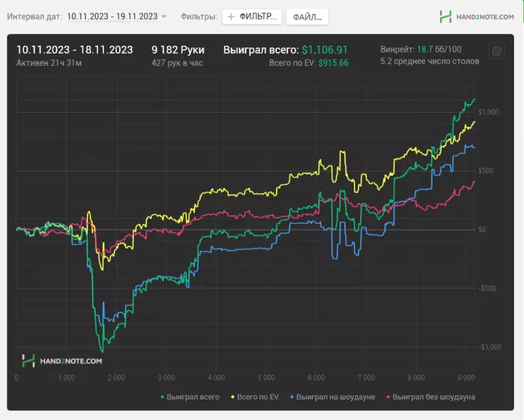
Task: Click the 8 000 x-axis tick label
Action: coord(416,377)
